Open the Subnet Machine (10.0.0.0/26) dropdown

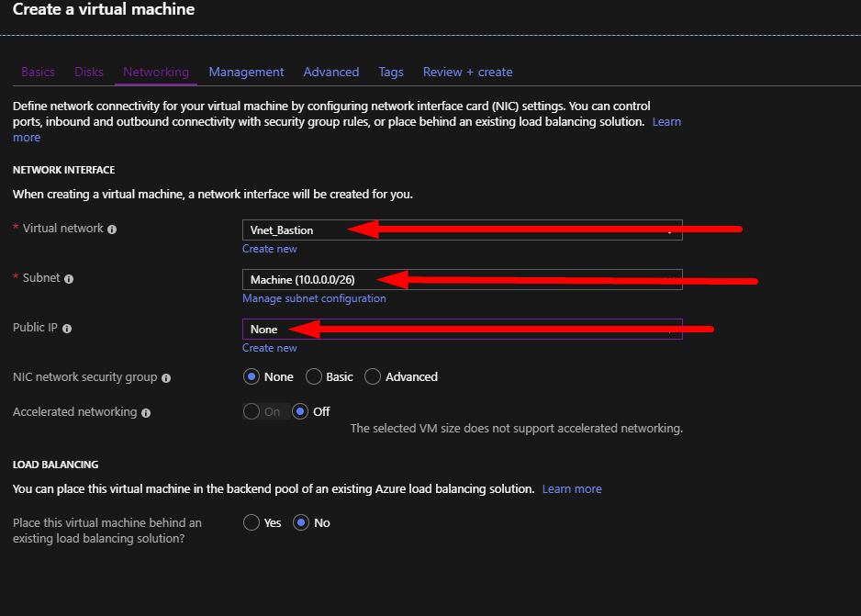point(463,279)
